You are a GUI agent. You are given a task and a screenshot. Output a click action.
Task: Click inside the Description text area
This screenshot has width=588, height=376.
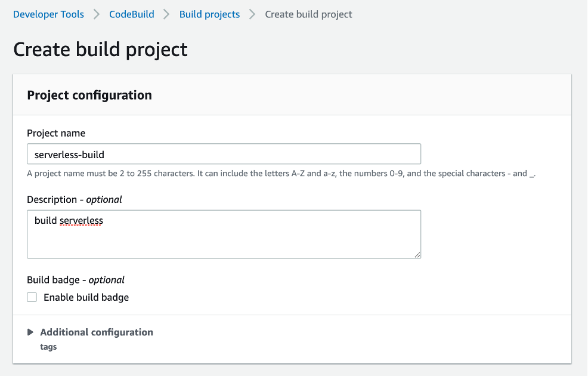coord(224,239)
